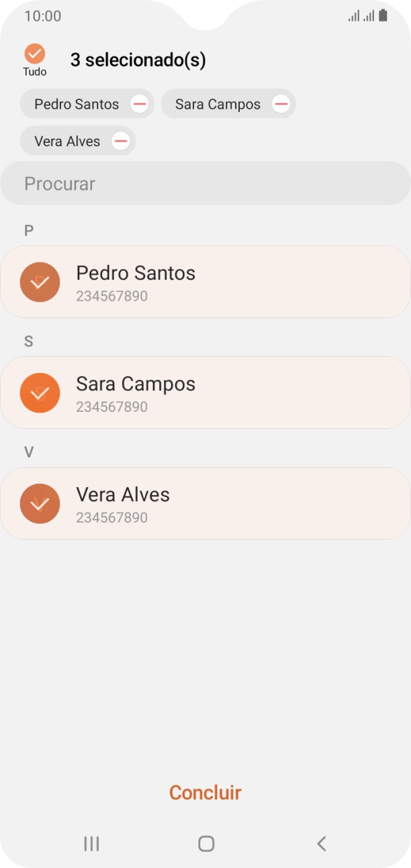The height and width of the screenshot is (868, 411).
Task: Tap the Sara Campos selected chip
Action: 218,104
